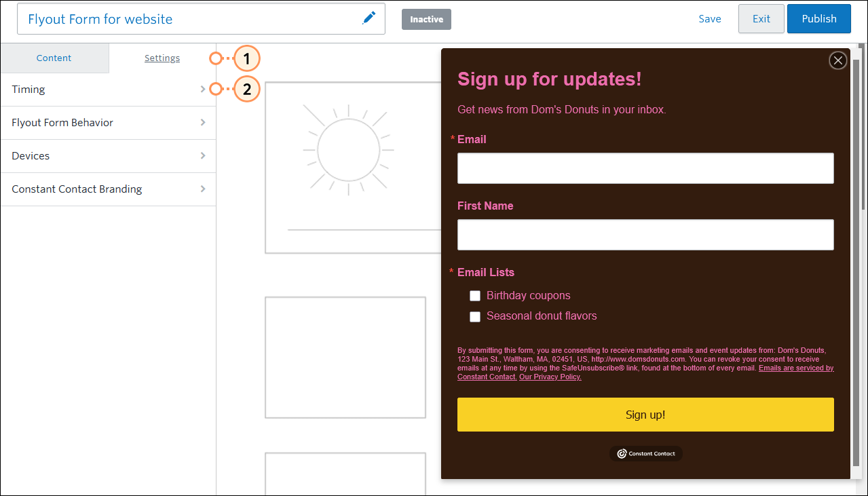Click the Sign up! button
Image resolution: width=868 pixels, height=496 pixels.
click(645, 414)
